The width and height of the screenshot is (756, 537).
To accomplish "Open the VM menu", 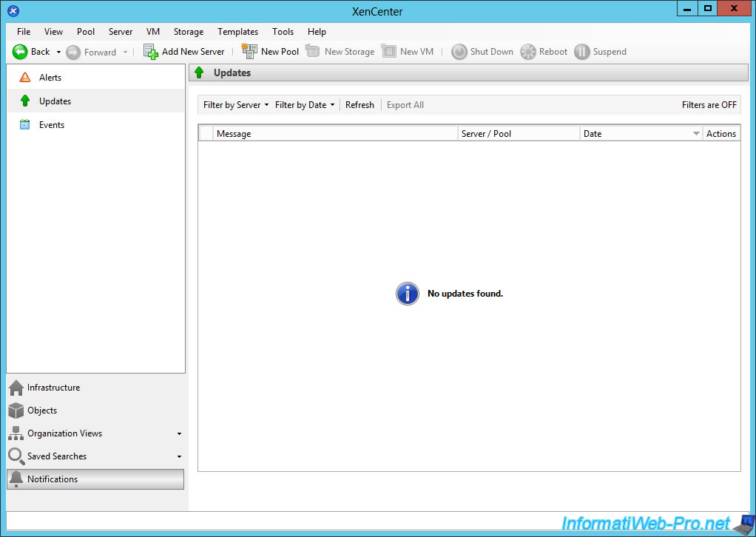I will (x=153, y=31).
